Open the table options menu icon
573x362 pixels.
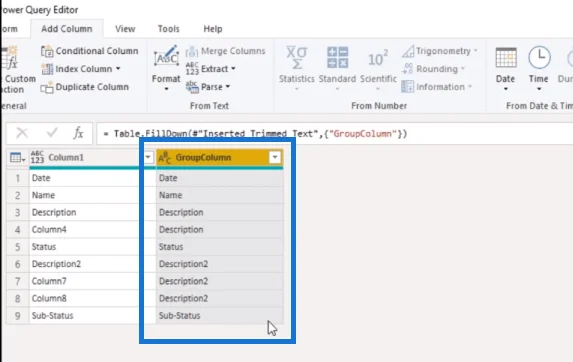[17, 157]
